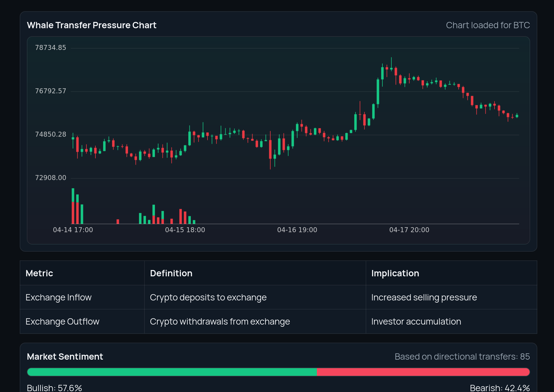Screen dimensions: 554x392
Task: Click the 'Chart loaded for BTC' status text
Action: 488,25
